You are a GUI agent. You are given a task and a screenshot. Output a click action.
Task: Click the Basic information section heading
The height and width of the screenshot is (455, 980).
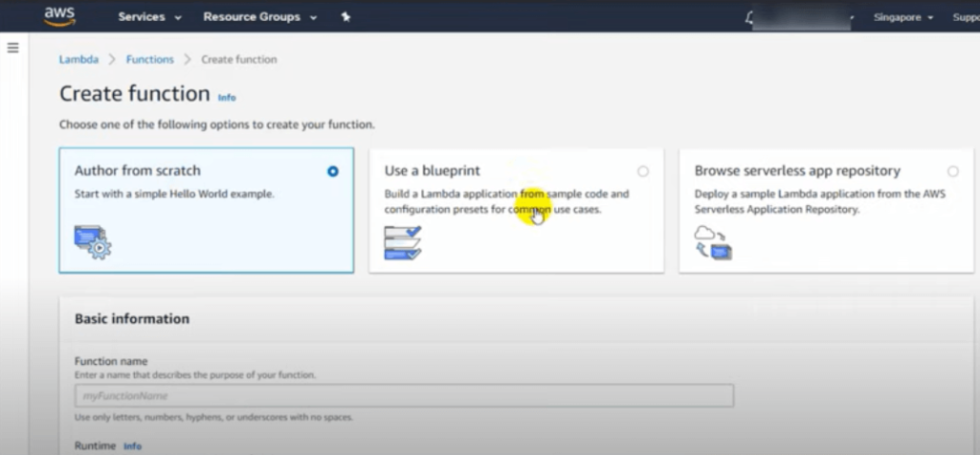(x=132, y=319)
